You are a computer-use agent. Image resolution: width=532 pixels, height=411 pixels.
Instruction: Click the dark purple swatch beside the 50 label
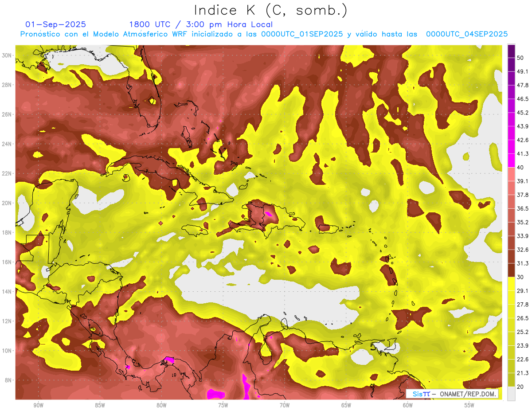511,51
